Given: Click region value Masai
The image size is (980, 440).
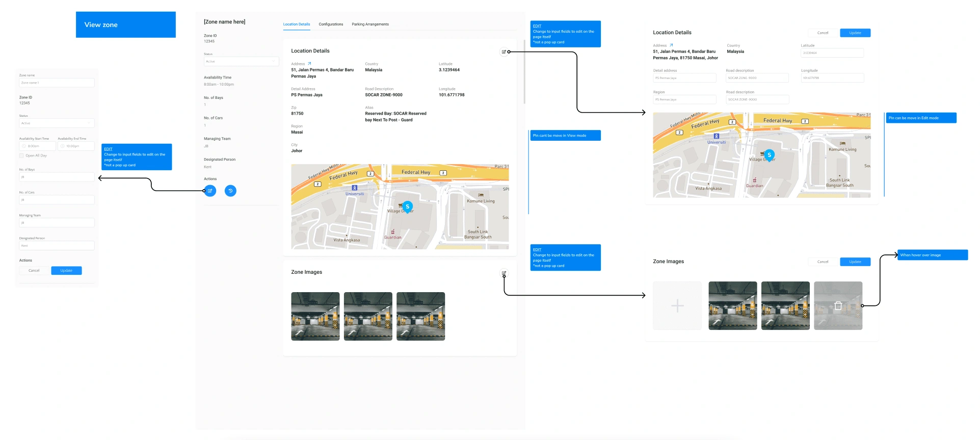Looking at the screenshot, I should click(297, 132).
